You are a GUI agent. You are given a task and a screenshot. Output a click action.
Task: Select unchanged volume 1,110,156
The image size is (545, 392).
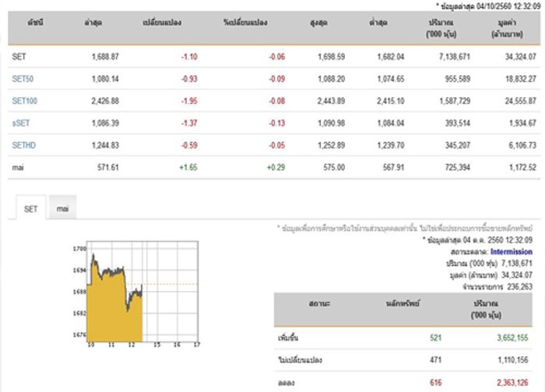pyautogui.click(x=512, y=359)
